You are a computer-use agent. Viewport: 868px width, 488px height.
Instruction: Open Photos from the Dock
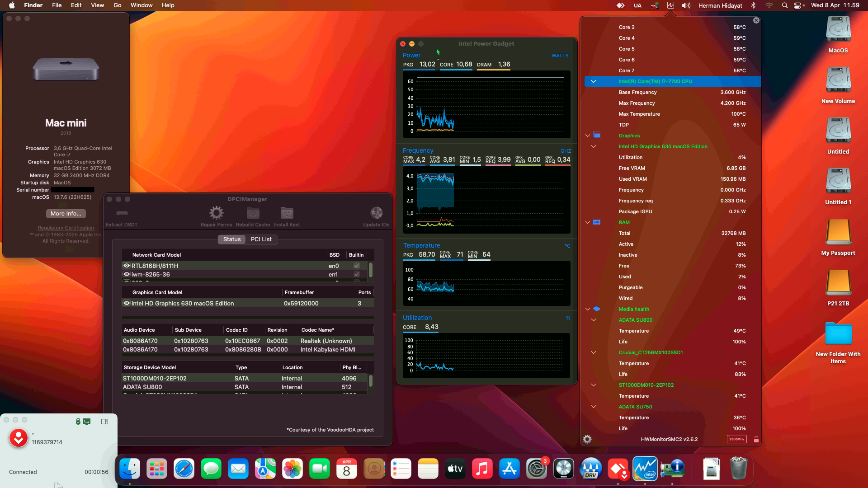(x=292, y=469)
